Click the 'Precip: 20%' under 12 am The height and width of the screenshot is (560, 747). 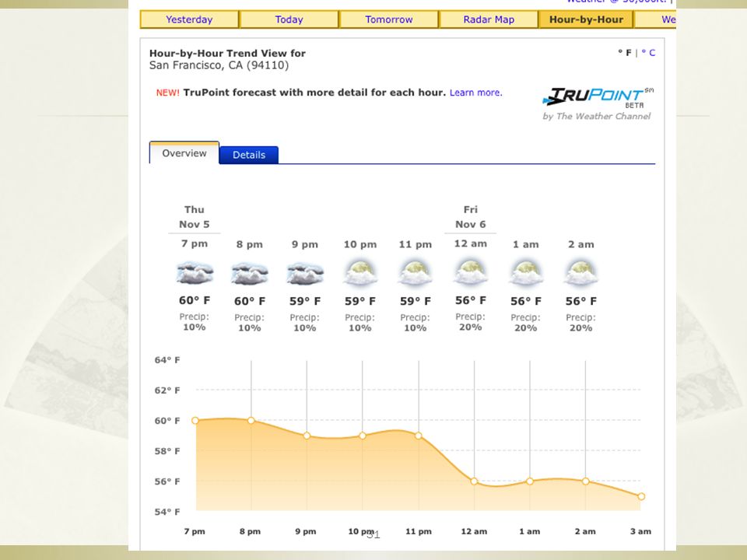tap(470, 322)
